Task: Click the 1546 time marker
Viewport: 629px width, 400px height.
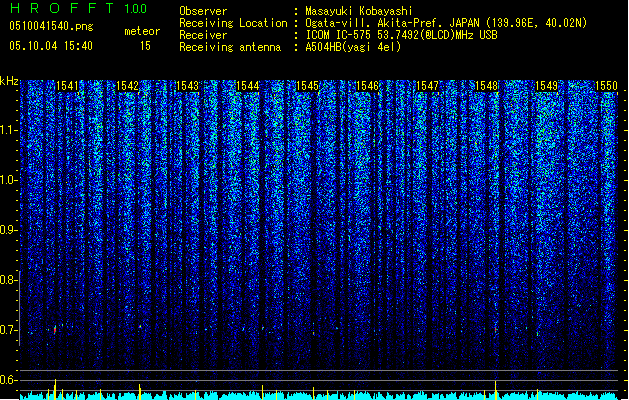Action: pyautogui.click(x=367, y=86)
